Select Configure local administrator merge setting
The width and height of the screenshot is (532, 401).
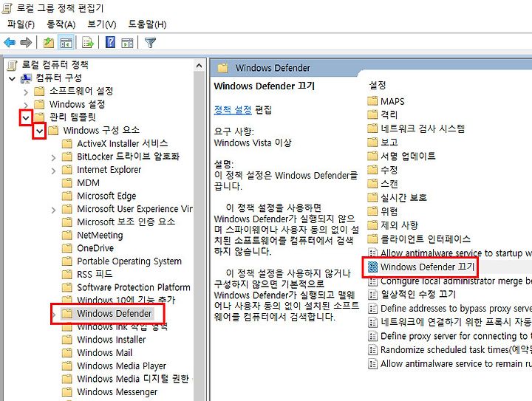tap(450, 281)
